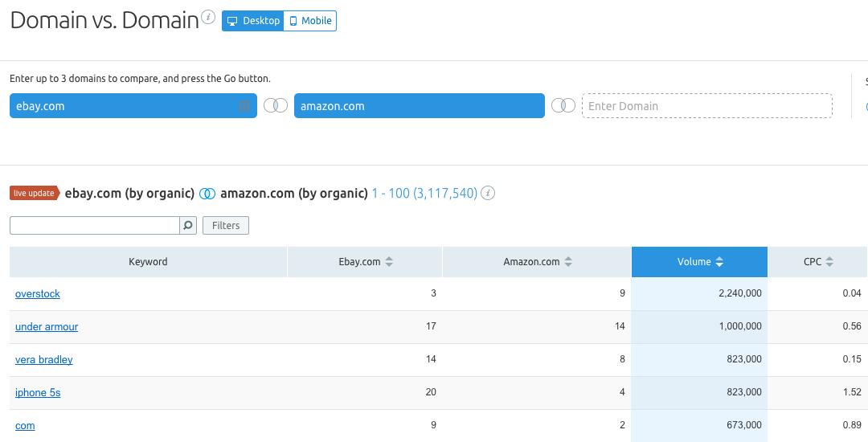Click the keyword filter search box
Screen dimensions: 868x442
(x=95, y=225)
